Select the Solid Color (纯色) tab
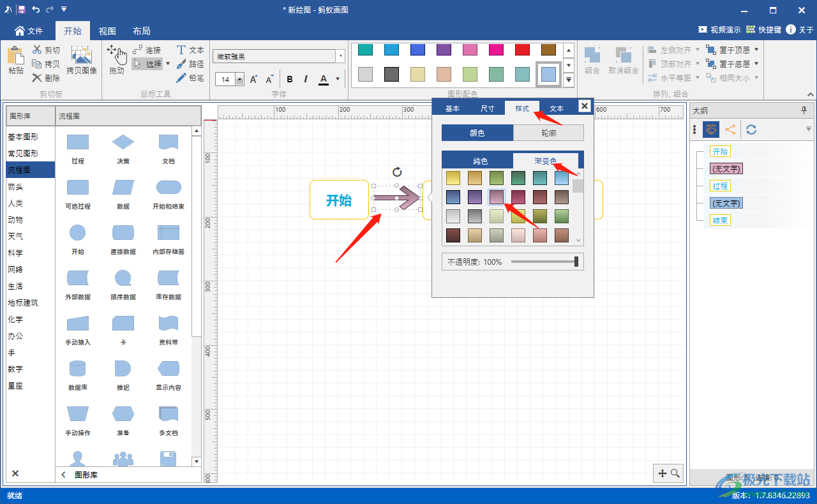This screenshot has height=504, width=817. (480, 161)
